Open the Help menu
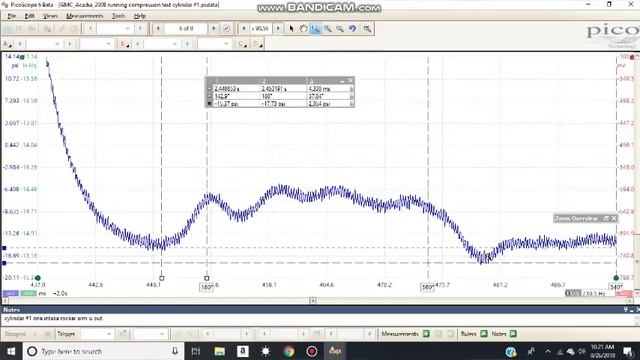 140,16
